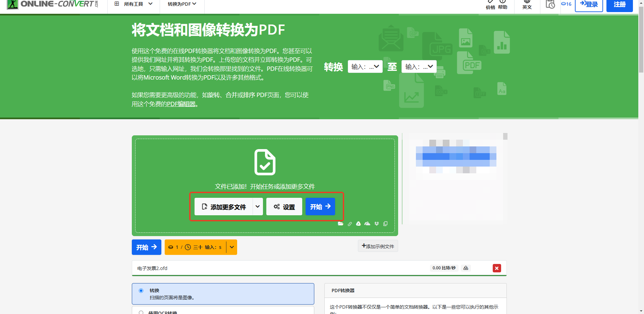Upload a file from Google Drive

pyautogui.click(x=359, y=223)
